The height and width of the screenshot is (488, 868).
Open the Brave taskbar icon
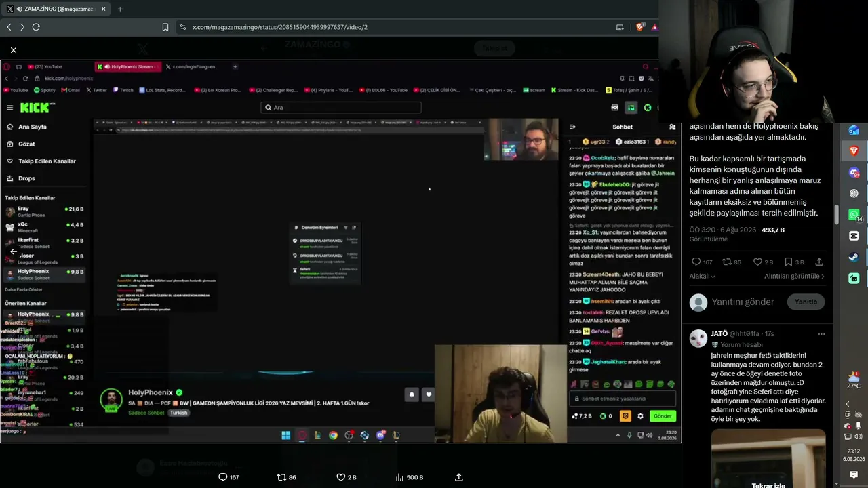pos(854,150)
